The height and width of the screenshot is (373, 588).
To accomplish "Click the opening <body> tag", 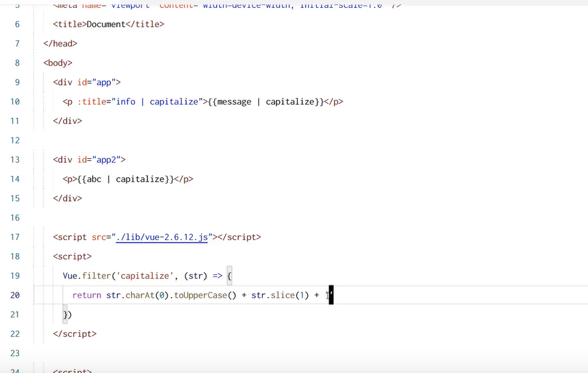I will 58,63.
